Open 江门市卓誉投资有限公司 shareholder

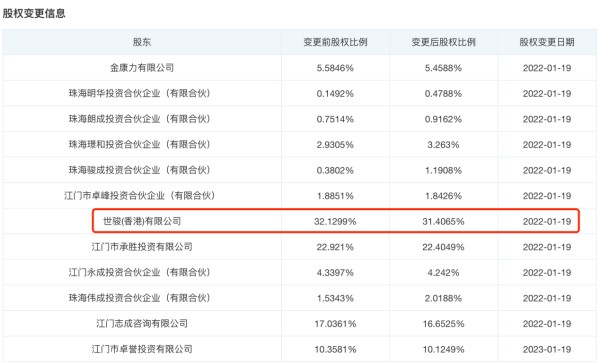142,349
